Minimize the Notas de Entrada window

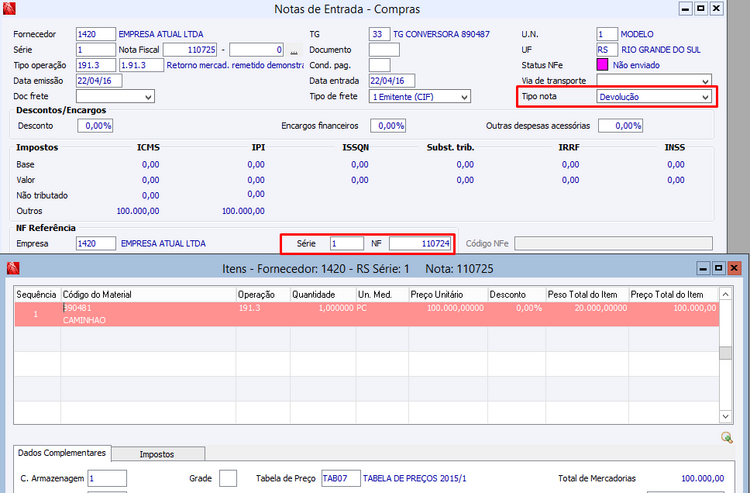coord(684,8)
